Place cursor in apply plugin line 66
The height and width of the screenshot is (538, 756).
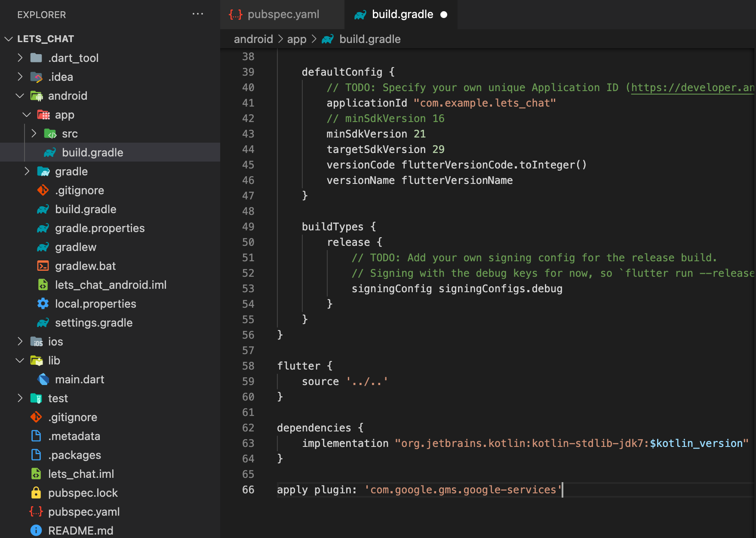(420, 490)
